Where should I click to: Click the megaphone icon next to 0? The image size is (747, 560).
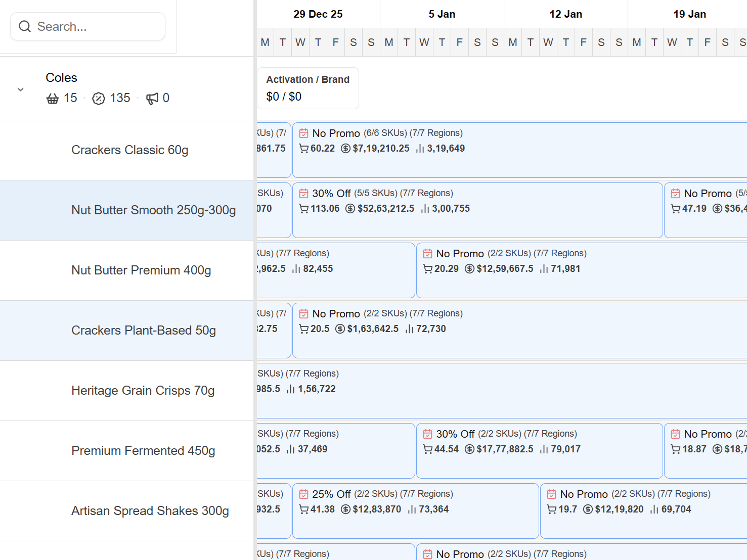[x=152, y=99]
